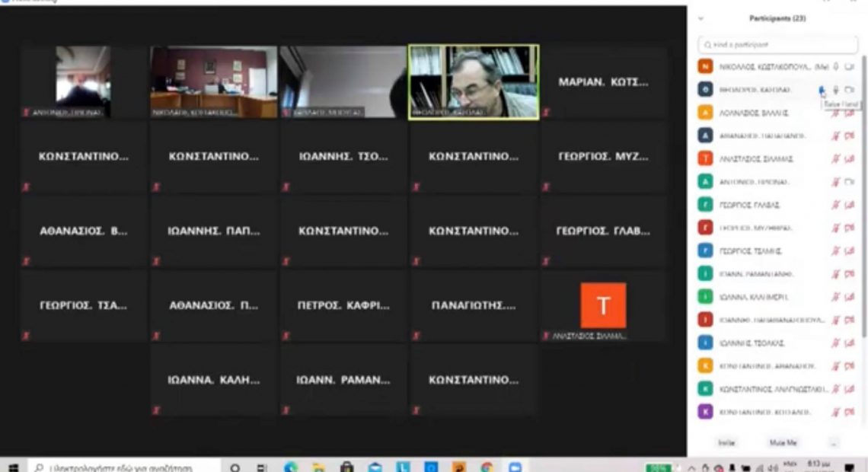Click the purple K avatar at the bottom of the participant list

point(706,412)
